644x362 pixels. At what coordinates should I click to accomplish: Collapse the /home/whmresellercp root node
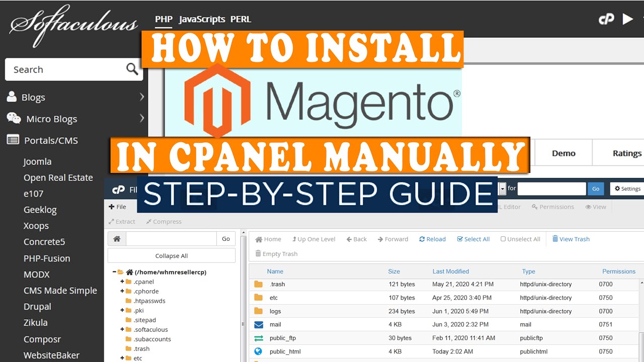click(115, 272)
